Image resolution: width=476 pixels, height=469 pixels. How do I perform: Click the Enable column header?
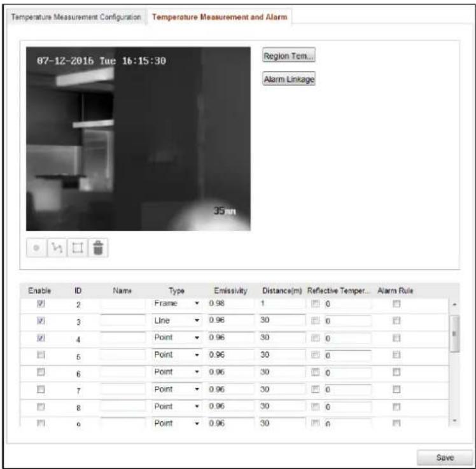(x=39, y=291)
